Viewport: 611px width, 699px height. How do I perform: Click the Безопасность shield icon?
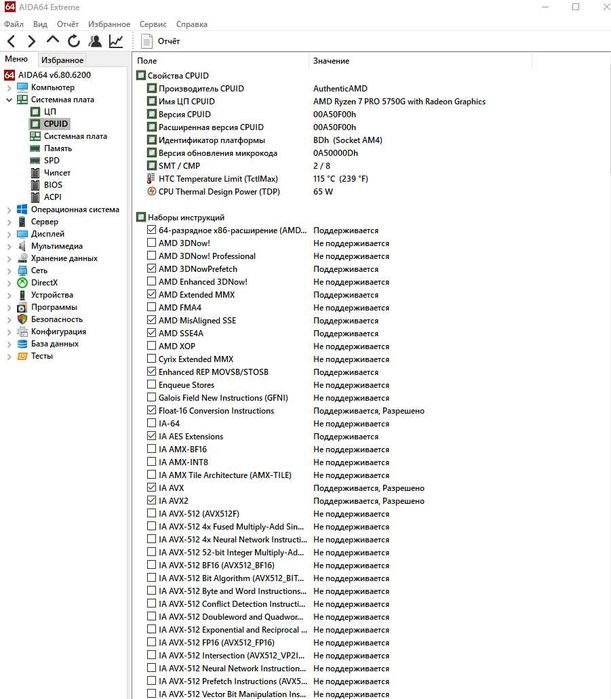[x=22, y=319]
